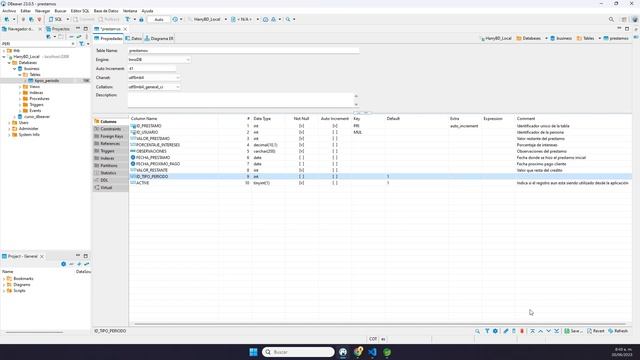
Task: Toggle Not Null for ID_PRESTAMO
Action: (x=301, y=126)
